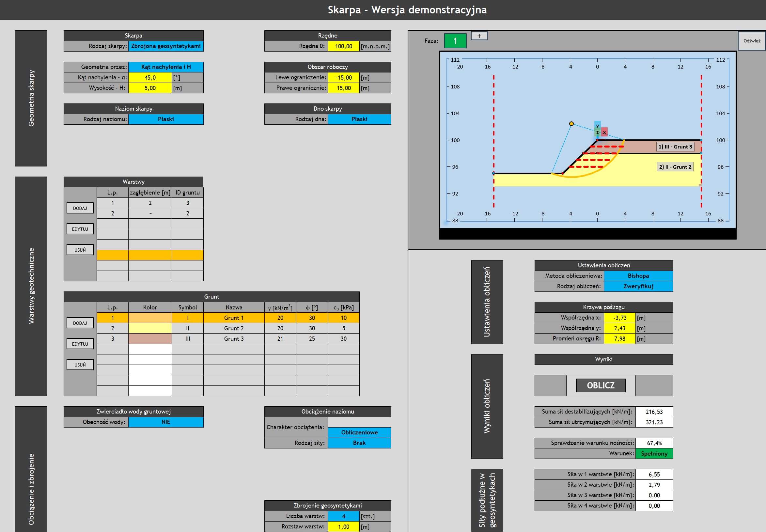The width and height of the screenshot is (766, 532).
Task: Click the blue Y axis marker
Action: coord(597,125)
